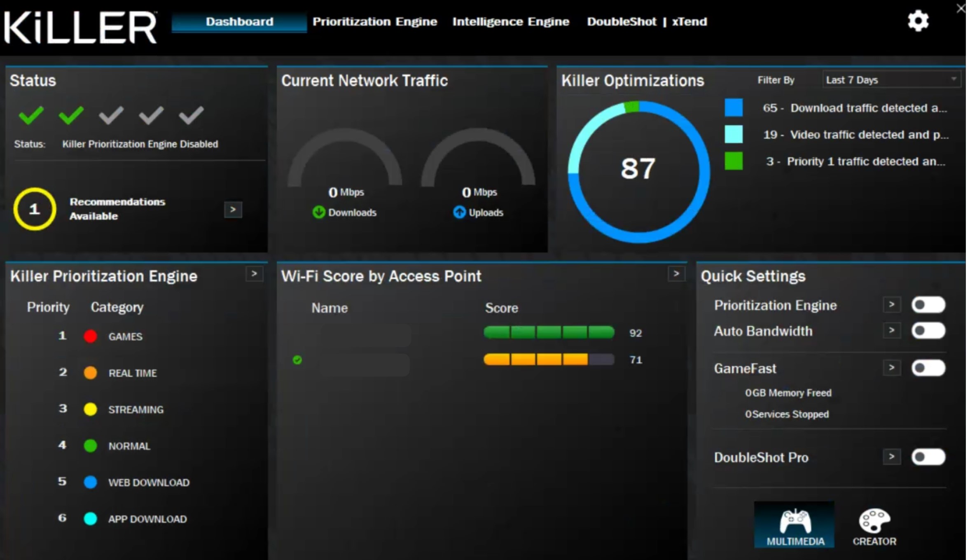Enable the Prioritization Engine toggle
This screenshot has height=560, width=970.
[928, 305]
